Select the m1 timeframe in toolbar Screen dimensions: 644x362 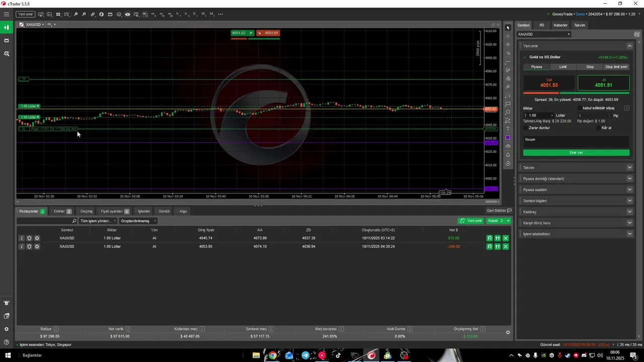(x=145, y=14)
